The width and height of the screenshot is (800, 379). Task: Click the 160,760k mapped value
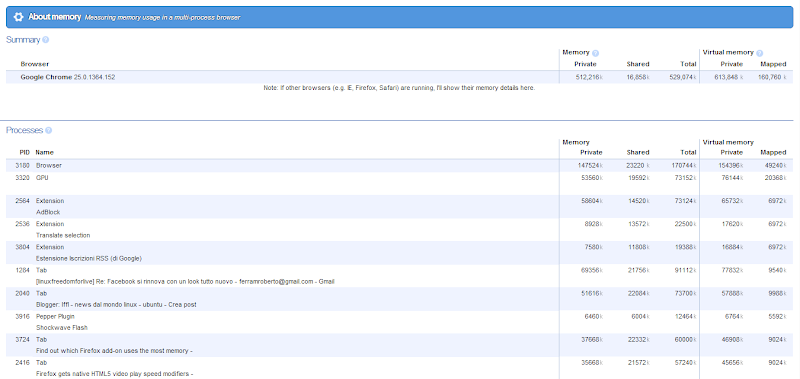pos(773,77)
